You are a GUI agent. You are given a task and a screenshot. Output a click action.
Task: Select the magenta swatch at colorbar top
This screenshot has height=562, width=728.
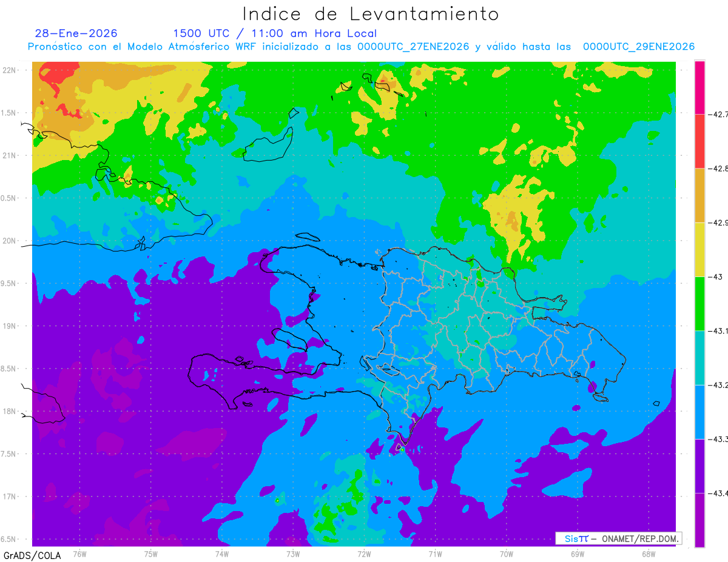point(699,87)
